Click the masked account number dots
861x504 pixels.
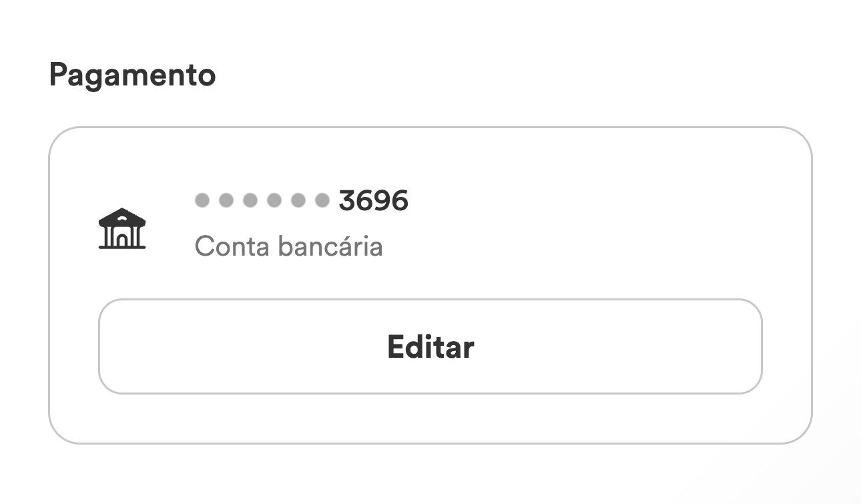262,200
